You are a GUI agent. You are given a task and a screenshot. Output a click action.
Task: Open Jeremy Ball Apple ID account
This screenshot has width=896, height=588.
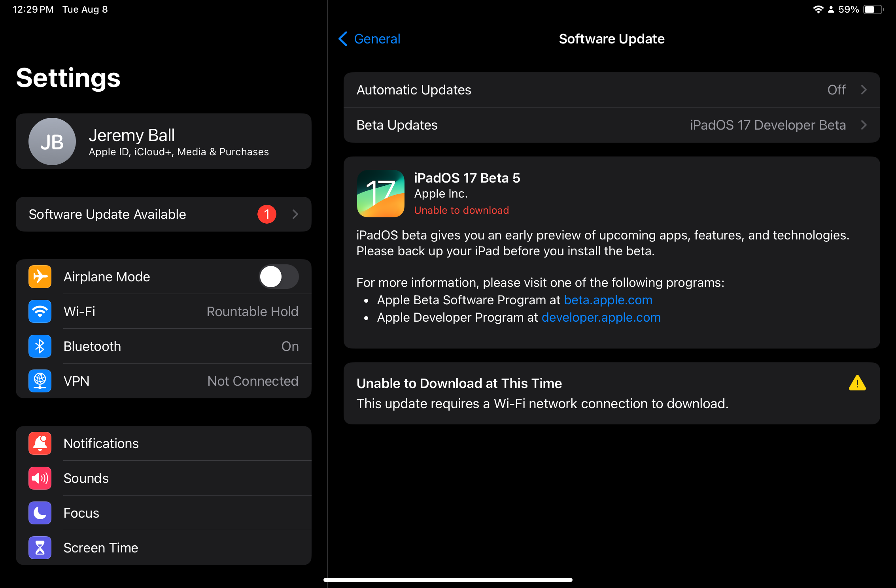(164, 141)
